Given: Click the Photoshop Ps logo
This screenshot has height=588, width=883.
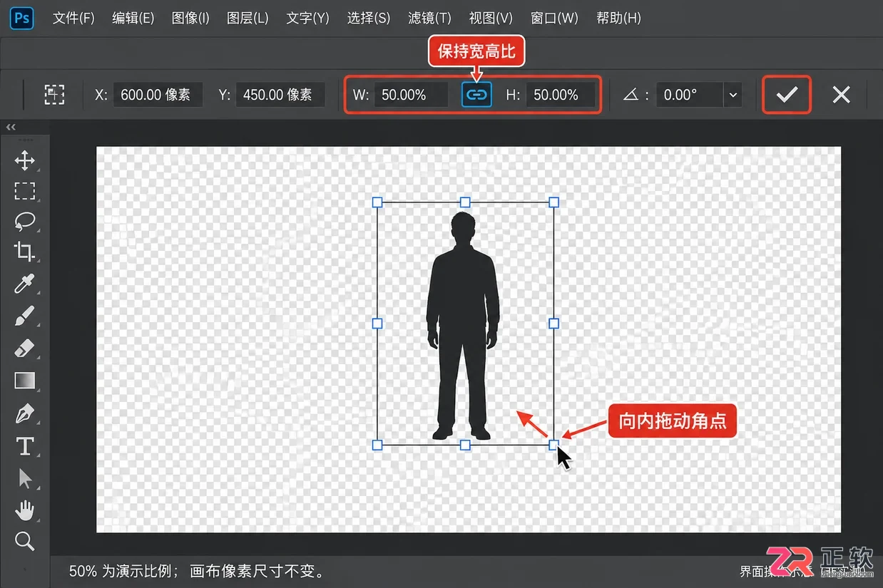Looking at the screenshot, I should coord(22,18).
